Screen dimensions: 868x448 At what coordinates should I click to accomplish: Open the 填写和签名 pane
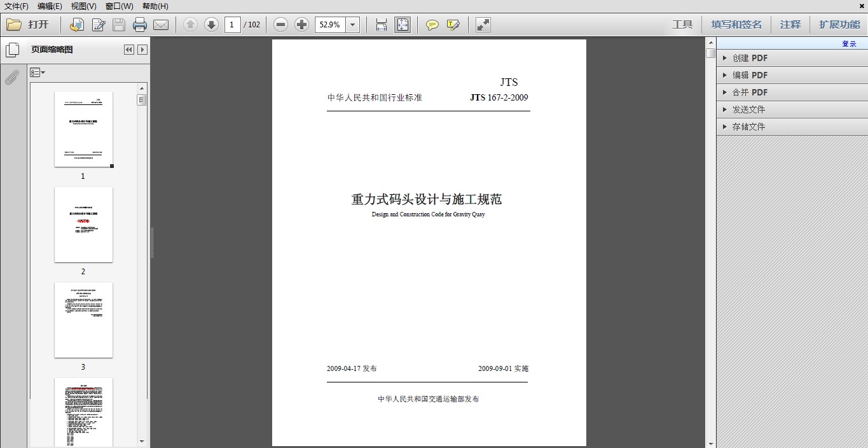pyautogui.click(x=736, y=25)
